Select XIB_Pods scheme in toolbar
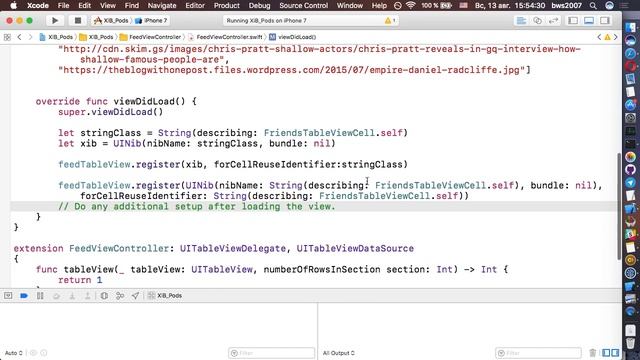This screenshot has width=640, height=360. (111, 20)
